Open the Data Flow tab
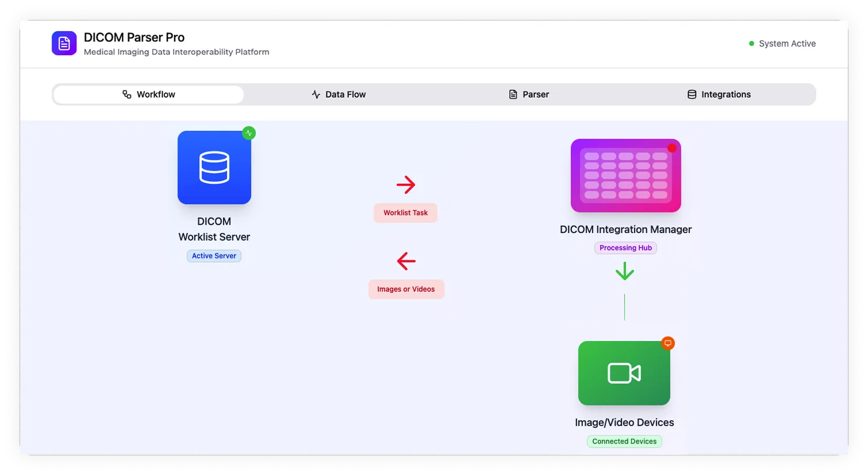868x475 pixels. [339, 95]
